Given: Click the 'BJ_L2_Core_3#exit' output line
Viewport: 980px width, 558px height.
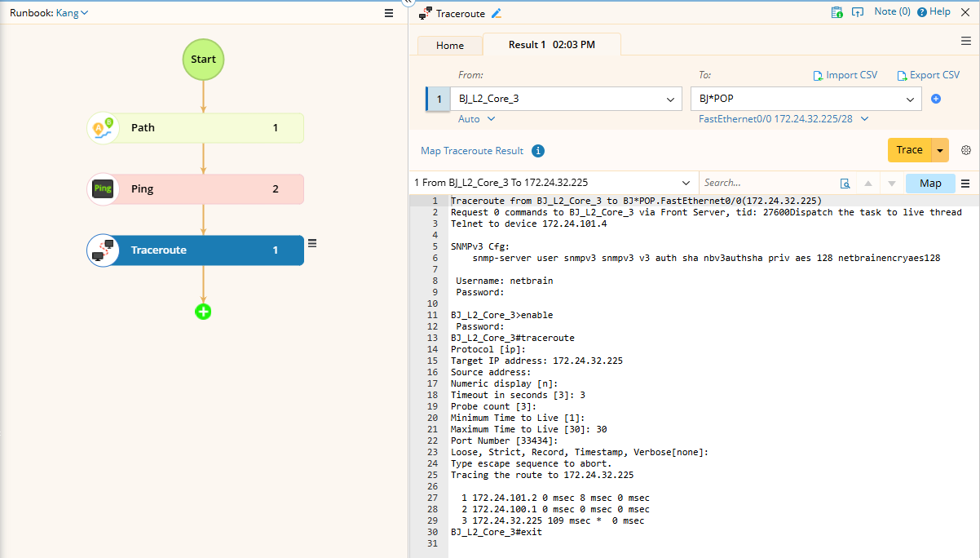Looking at the screenshot, I should tap(496, 532).
